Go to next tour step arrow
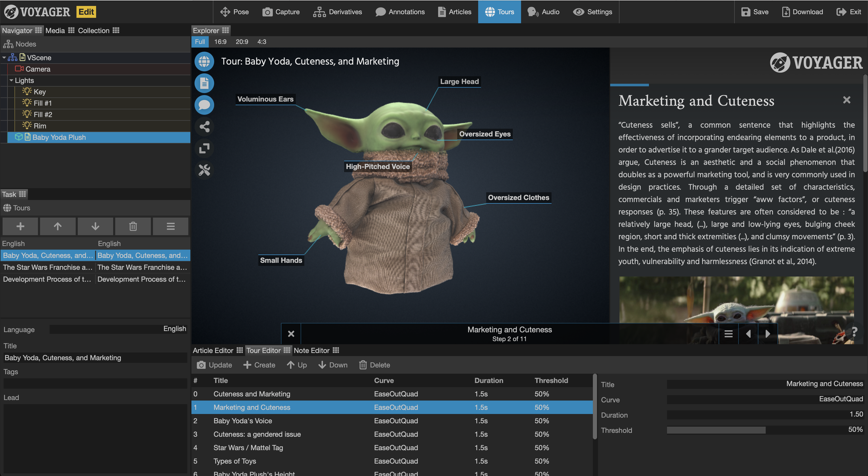 click(x=768, y=334)
